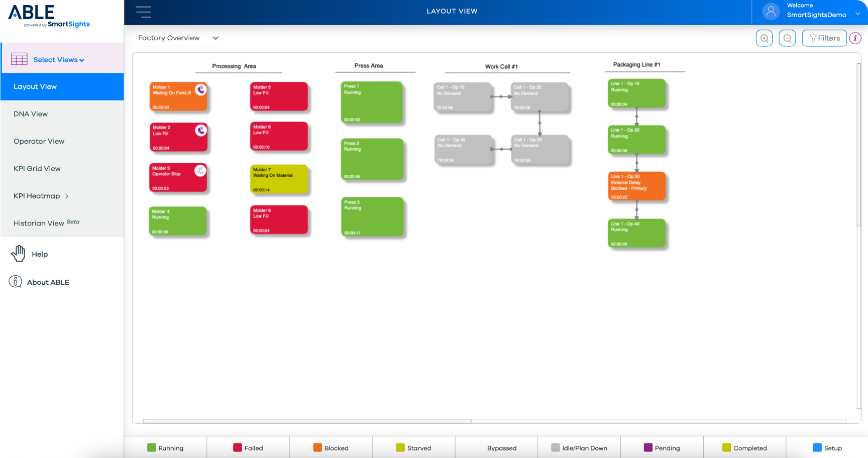Toggle the hamburger menu icon

coord(144,12)
